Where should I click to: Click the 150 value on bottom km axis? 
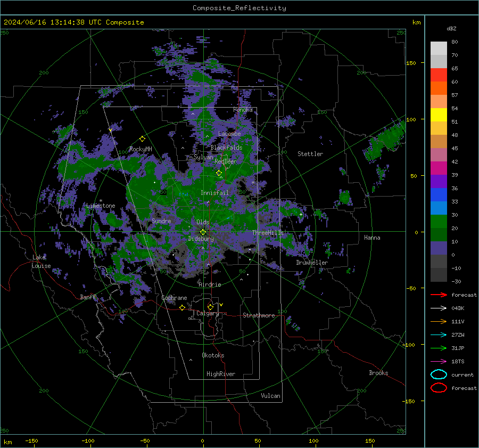(x=370, y=441)
